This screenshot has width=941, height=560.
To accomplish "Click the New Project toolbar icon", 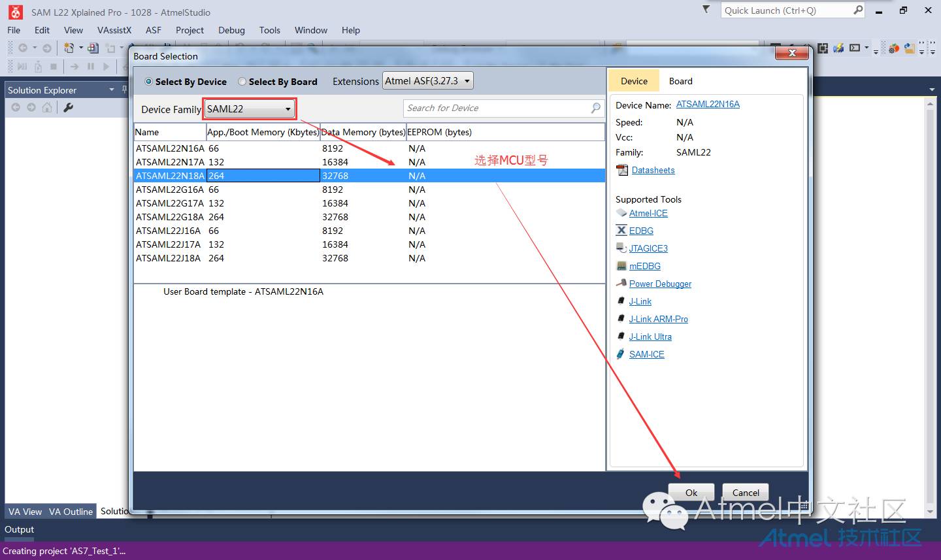I will 69,48.
